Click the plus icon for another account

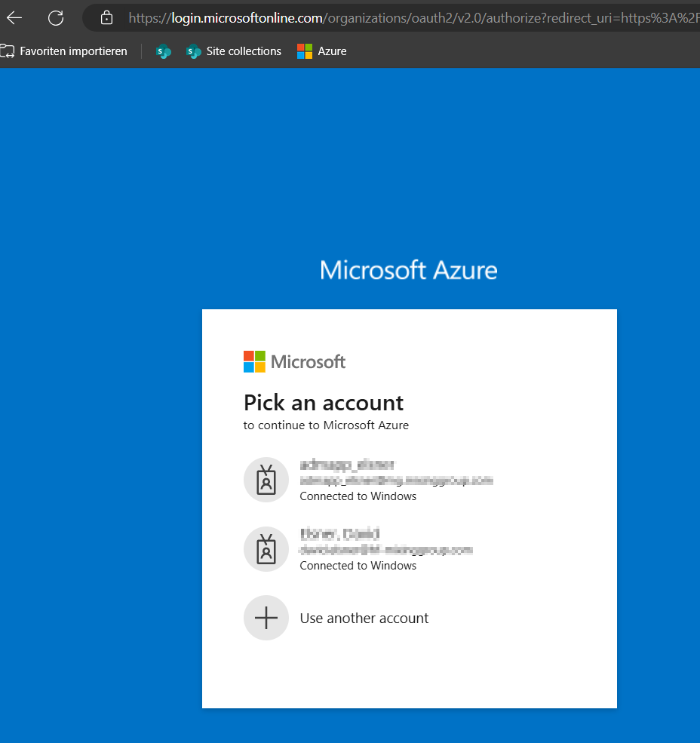(x=266, y=618)
